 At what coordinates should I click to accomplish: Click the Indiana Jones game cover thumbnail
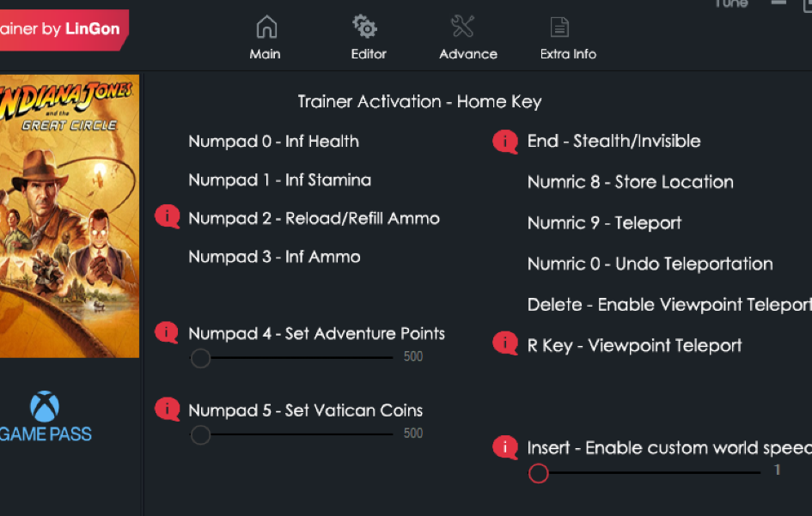[x=69, y=216]
